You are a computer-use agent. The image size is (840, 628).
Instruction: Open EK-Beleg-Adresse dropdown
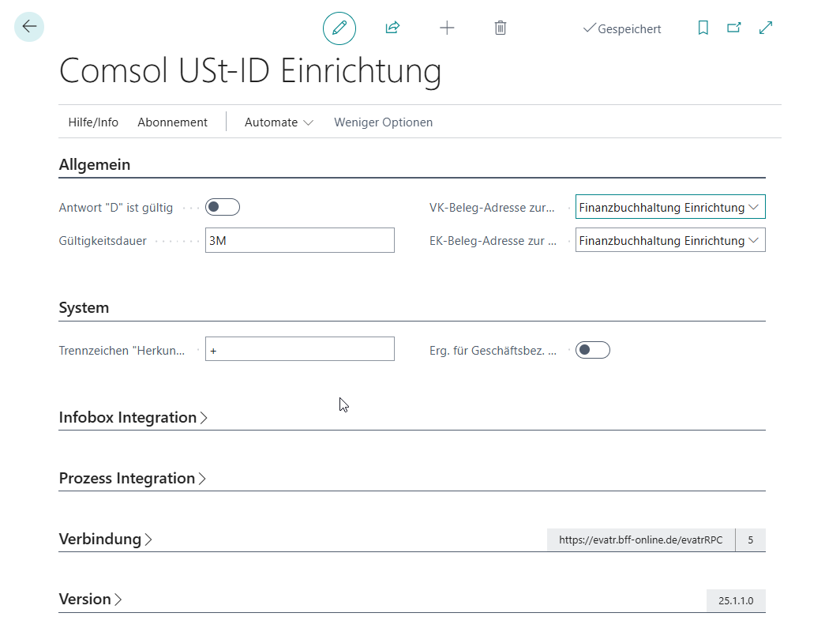pos(670,240)
